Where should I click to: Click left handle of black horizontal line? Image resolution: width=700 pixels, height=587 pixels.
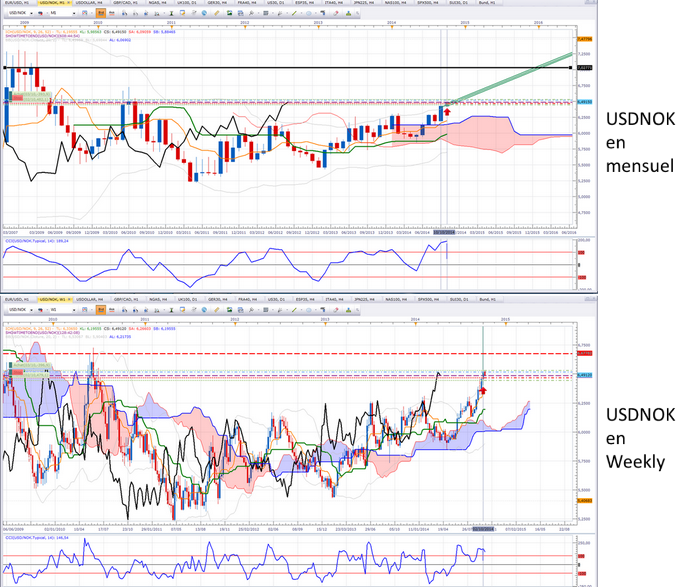(5, 68)
